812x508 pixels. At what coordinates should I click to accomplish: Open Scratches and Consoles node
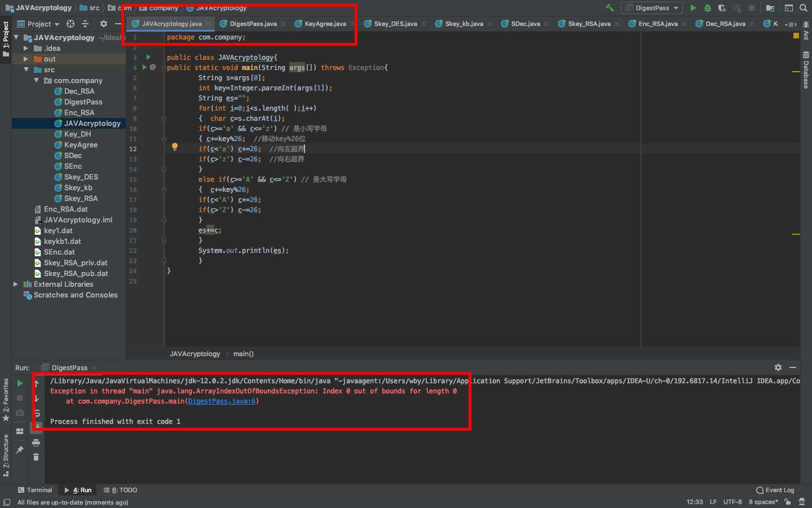pyautogui.click(x=76, y=295)
